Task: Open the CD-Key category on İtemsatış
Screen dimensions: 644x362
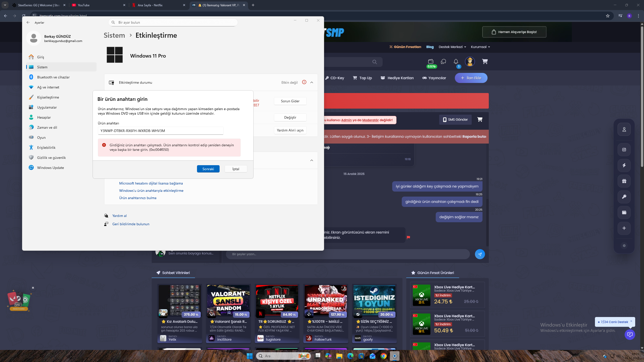Action: pos(335,78)
